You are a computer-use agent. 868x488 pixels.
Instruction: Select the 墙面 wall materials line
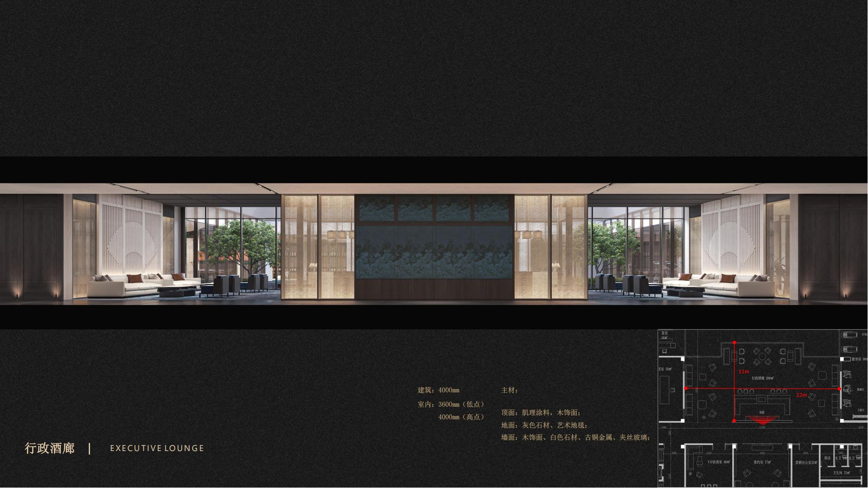(576, 437)
